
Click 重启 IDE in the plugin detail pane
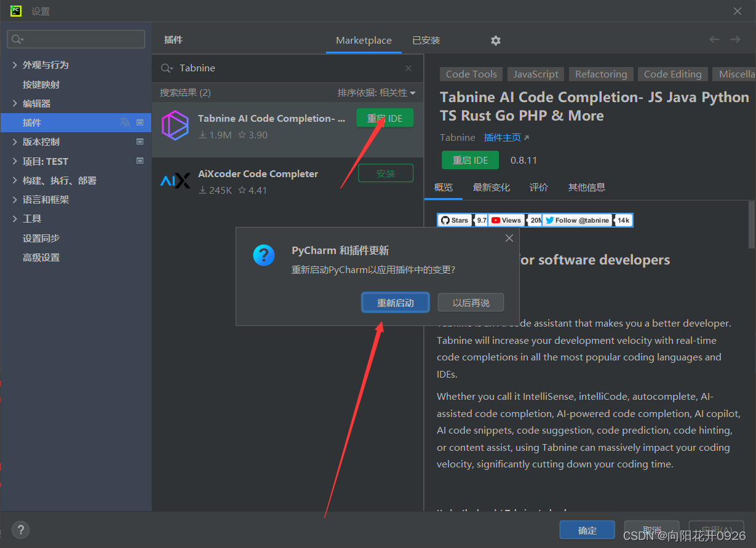471,160
